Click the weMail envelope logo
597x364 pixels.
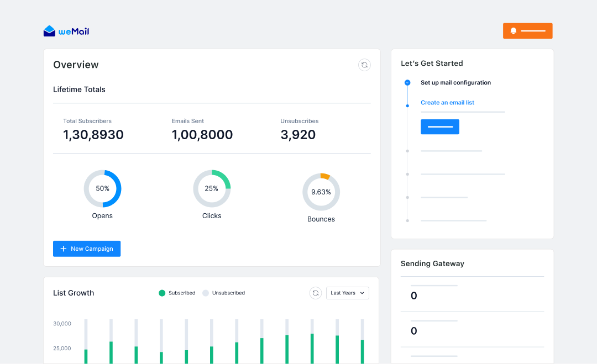coord(50,31)
